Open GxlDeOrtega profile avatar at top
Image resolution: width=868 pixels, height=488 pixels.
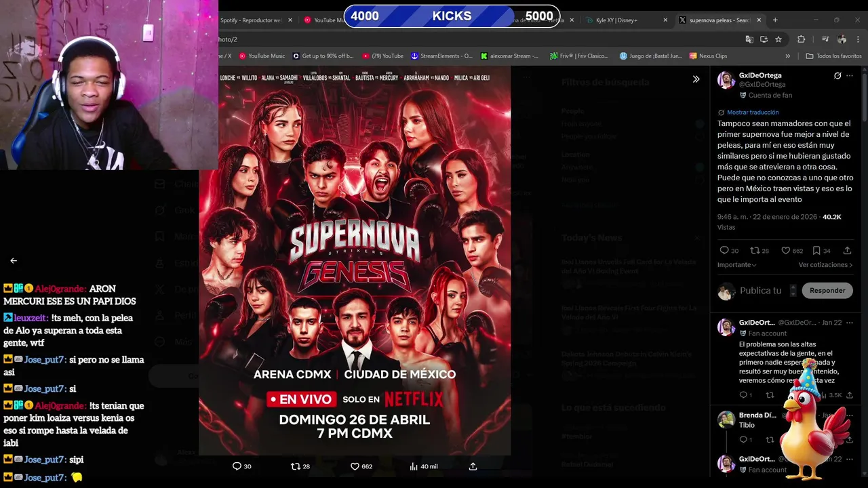tap(726, 80)
